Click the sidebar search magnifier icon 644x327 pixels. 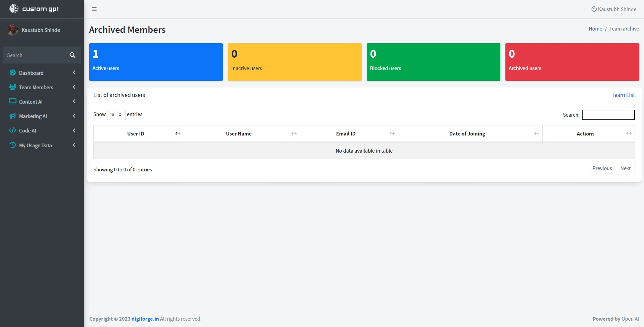pos(72,55)
